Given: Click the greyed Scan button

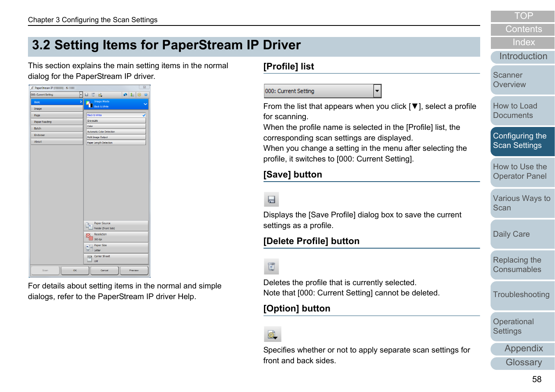Looking at the screenshot, I should tap(45, 270).
